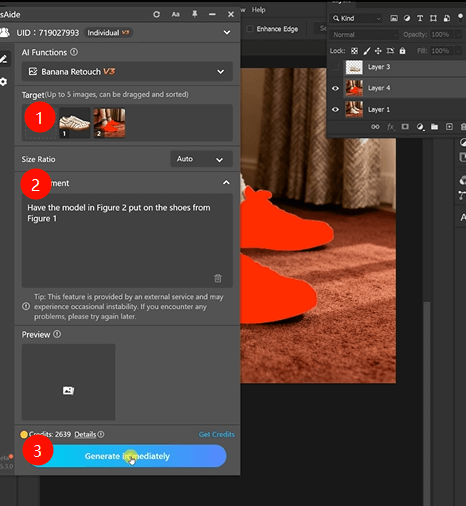Click the adjustment layer filter icon
This screenshot has height=506, width=466.
(x=407, y=18)
